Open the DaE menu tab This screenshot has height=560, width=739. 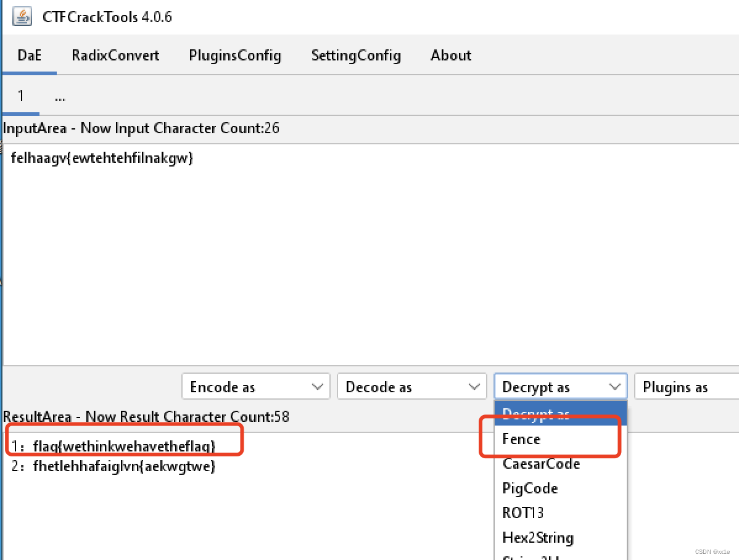click(29, 56)
